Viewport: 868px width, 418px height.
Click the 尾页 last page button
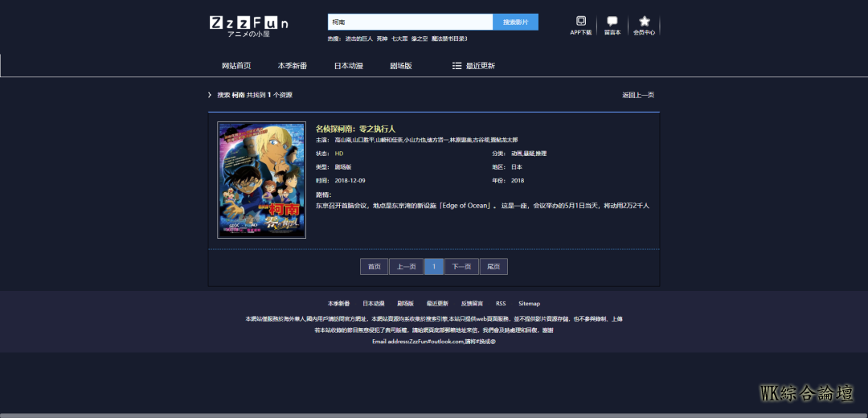493,267
